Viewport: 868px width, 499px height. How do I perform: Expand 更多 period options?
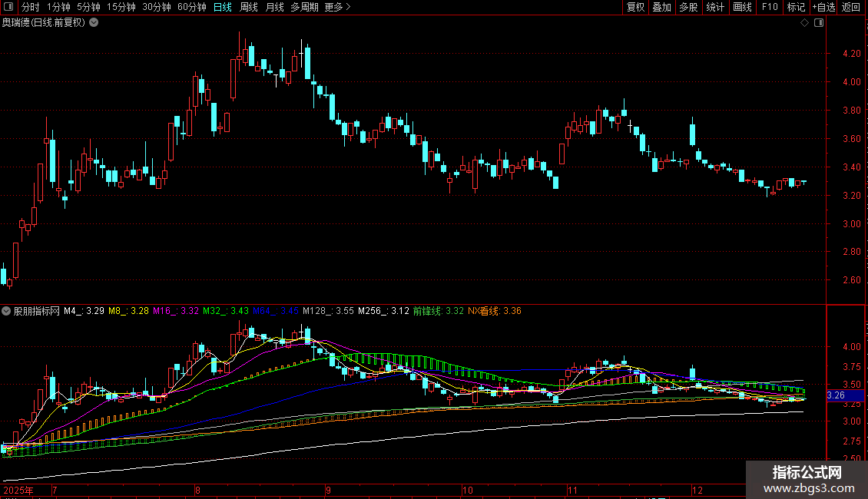click(337, 7)
